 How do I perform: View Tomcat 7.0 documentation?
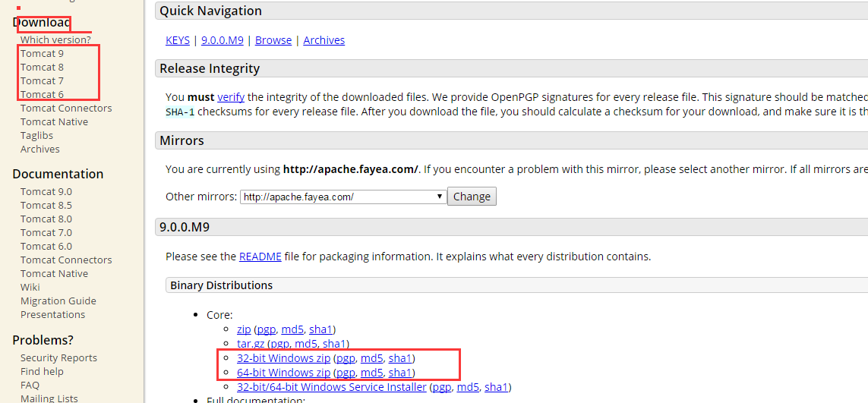[x=46, y=232]
